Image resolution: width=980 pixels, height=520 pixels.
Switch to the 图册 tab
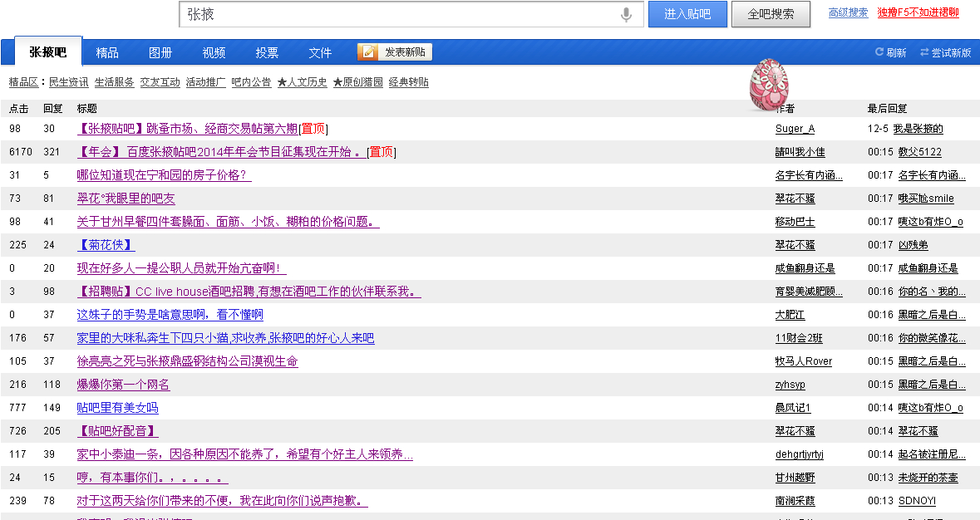(160, 53)
